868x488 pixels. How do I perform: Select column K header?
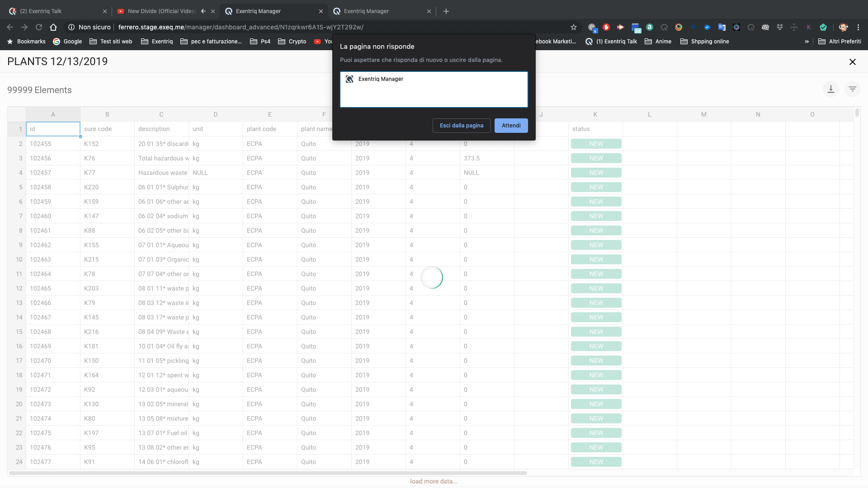click(x=595, y=114)
